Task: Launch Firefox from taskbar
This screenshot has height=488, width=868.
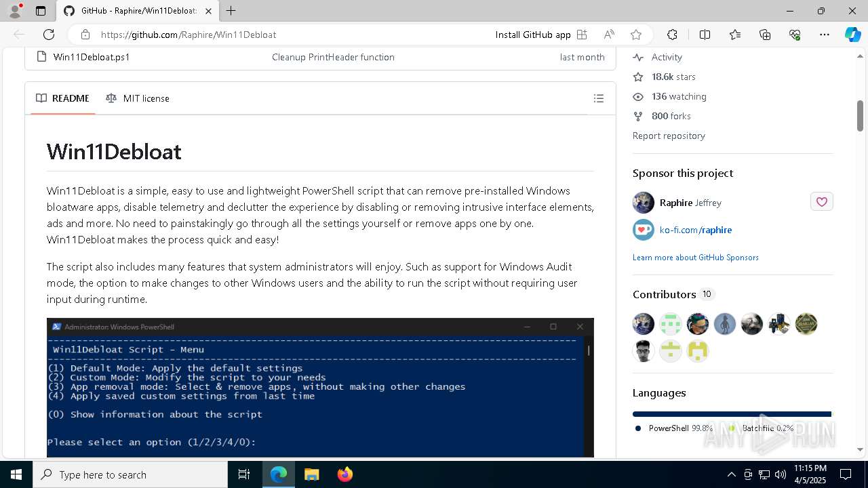Action: pyautogui.click(x=344, y=474)
